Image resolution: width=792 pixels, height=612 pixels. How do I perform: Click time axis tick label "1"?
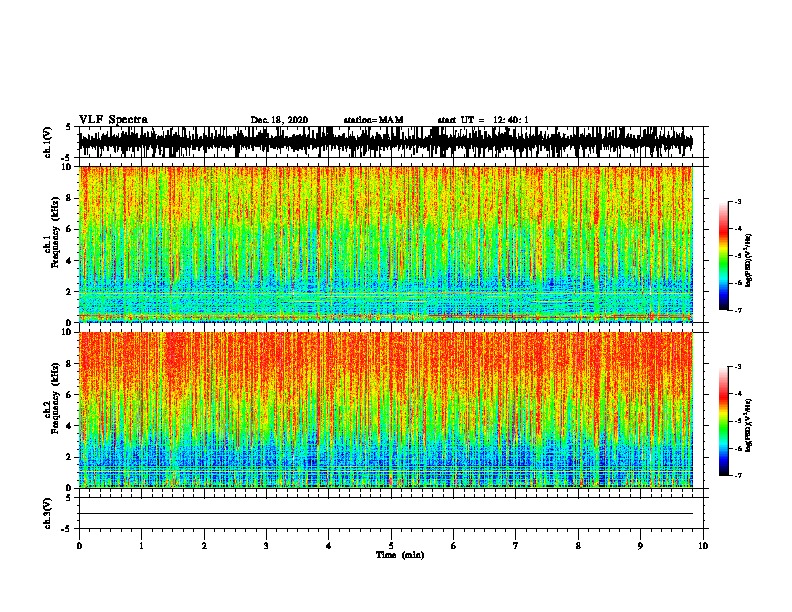click(141, 546)
